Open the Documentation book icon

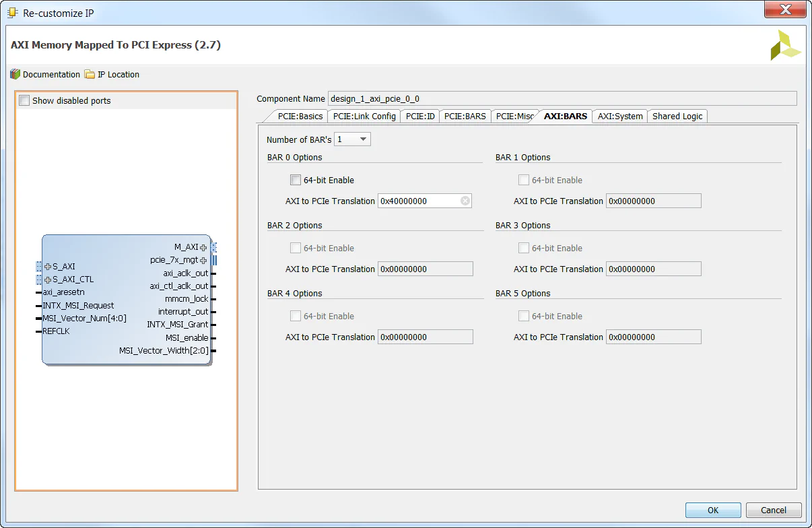tap(15, 74)
